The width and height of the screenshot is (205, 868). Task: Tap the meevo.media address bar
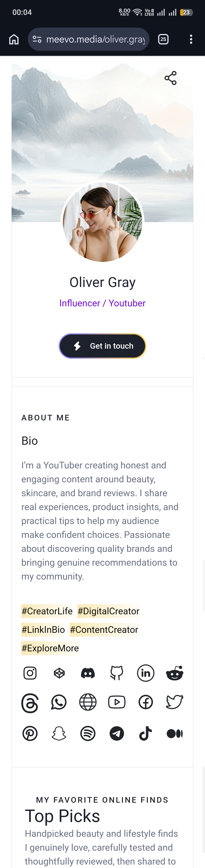pyautogui.click(x=89, y=39)
